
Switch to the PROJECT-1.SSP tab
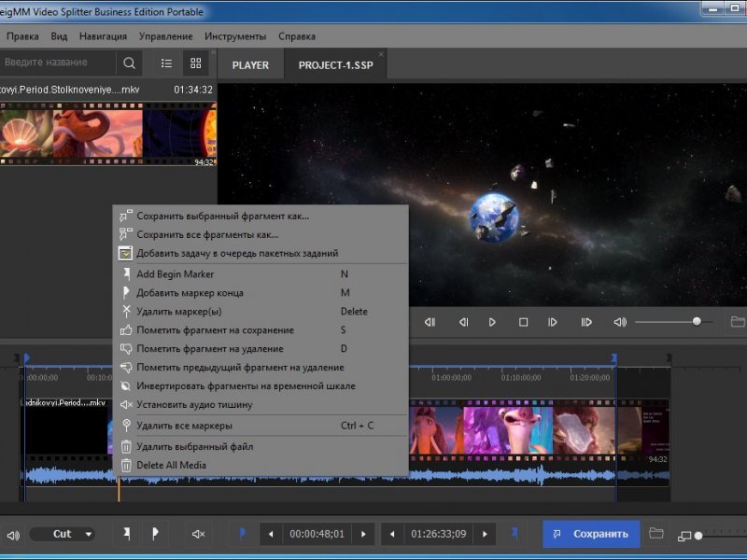point(336,65)
